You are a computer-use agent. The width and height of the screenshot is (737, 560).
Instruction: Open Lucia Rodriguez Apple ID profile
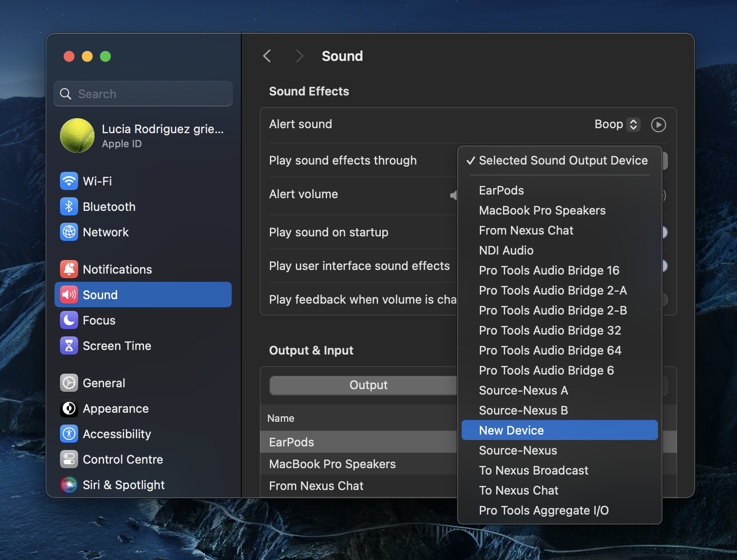(143, 135)
